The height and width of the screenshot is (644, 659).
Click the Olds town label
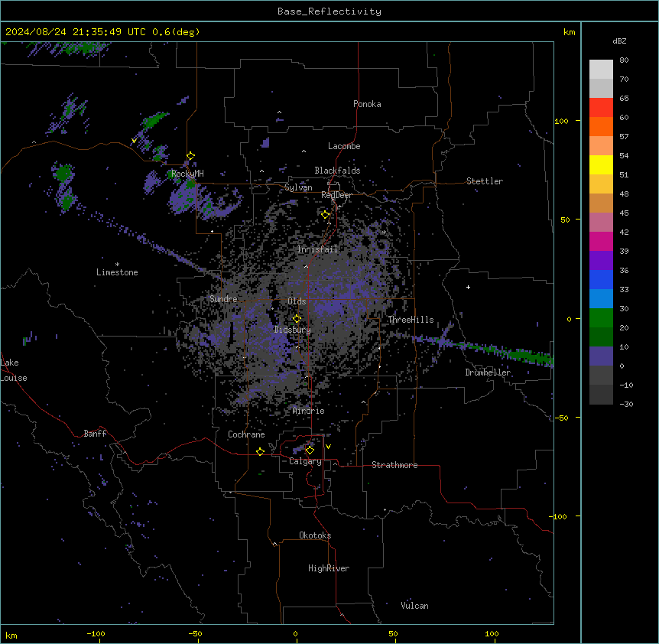tap(297, 301)
